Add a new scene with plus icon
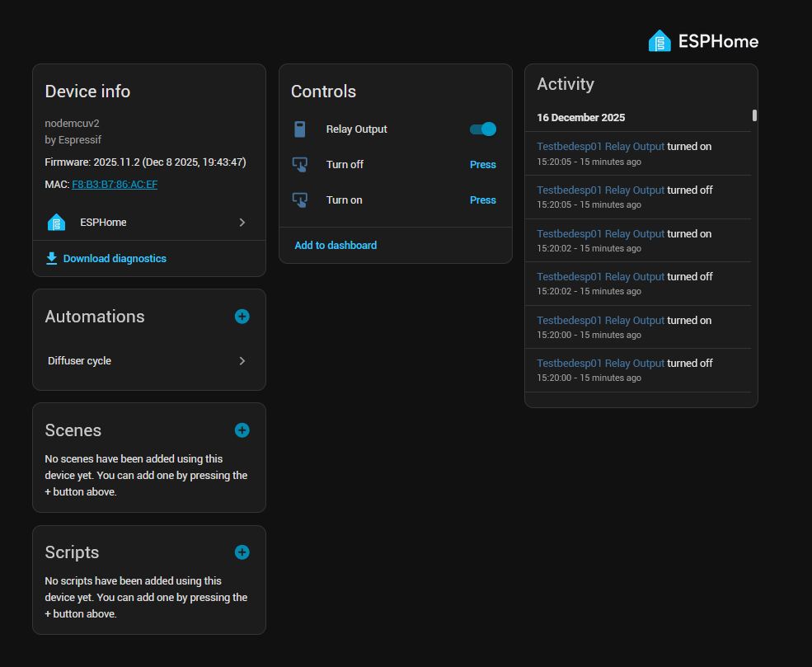The image size is (812, 667). 242,430
